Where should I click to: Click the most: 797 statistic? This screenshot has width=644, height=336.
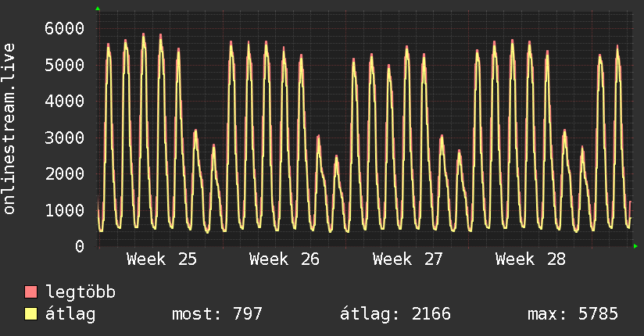pyautogui.click(x=216, y=314)
